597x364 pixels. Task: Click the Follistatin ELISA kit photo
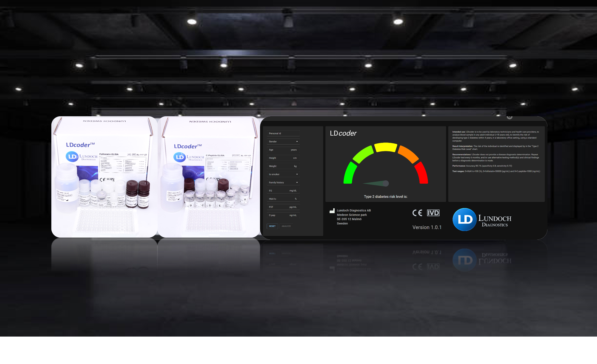click(104, 177)
